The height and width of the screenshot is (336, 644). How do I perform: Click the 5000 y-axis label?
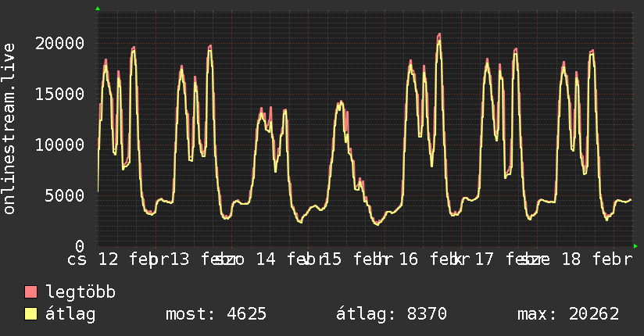66,195
